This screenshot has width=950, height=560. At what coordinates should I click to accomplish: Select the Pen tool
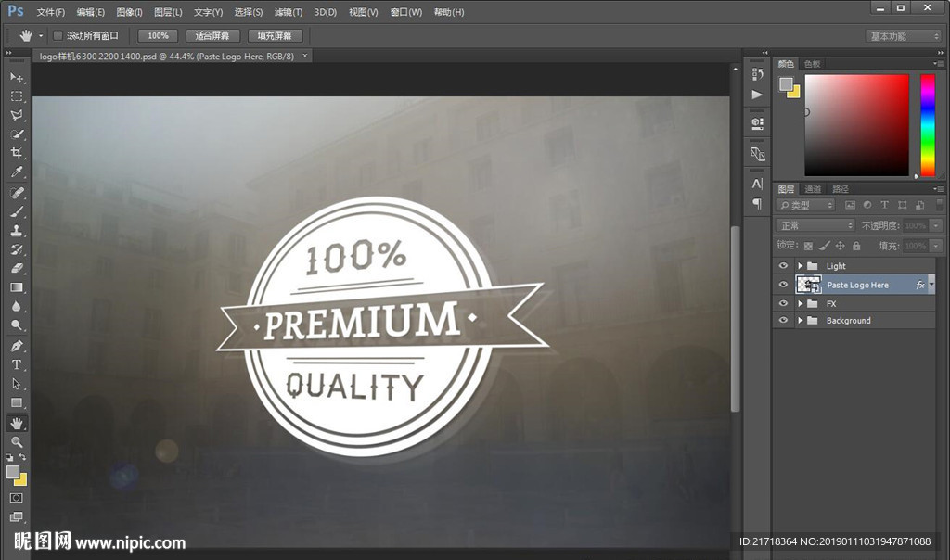pos(17,346)
